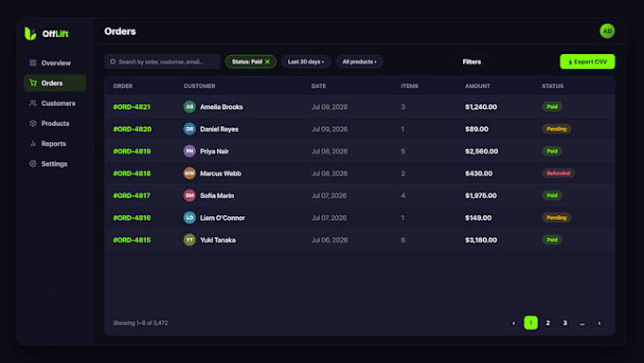Click the $3,180.00 amount cell
Viewport: 644px width, 363px height.
coord(481,240)
